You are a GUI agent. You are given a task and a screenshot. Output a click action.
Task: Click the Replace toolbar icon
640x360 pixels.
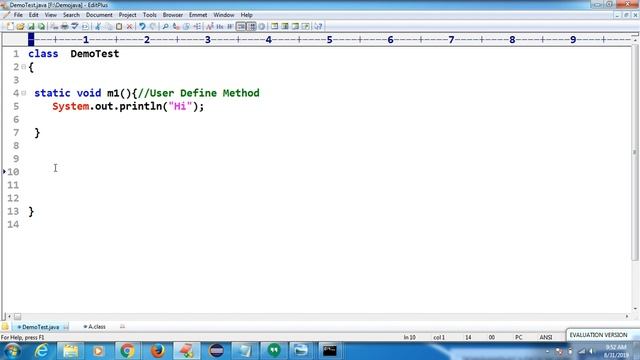176,27
